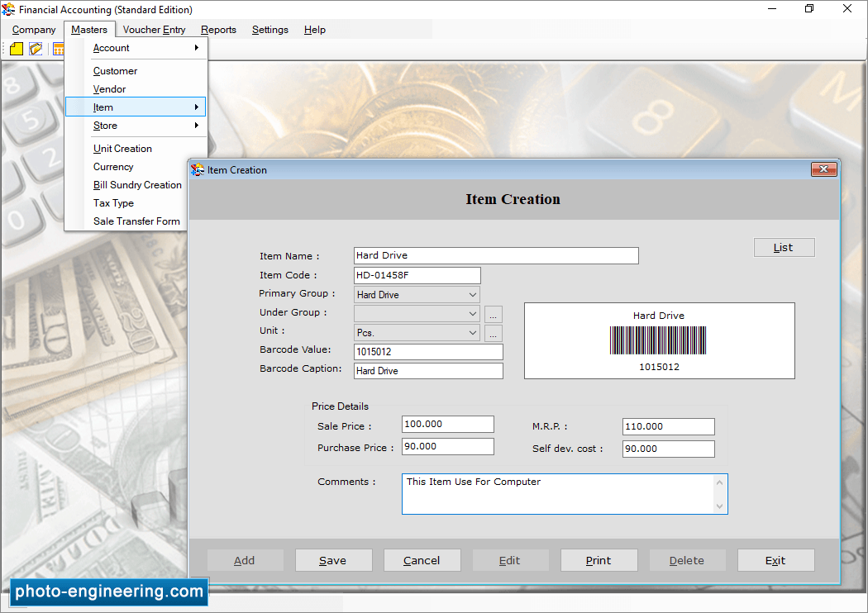
Task: Choose Tax Type menu entry
Action: click(x=126, y=203)
